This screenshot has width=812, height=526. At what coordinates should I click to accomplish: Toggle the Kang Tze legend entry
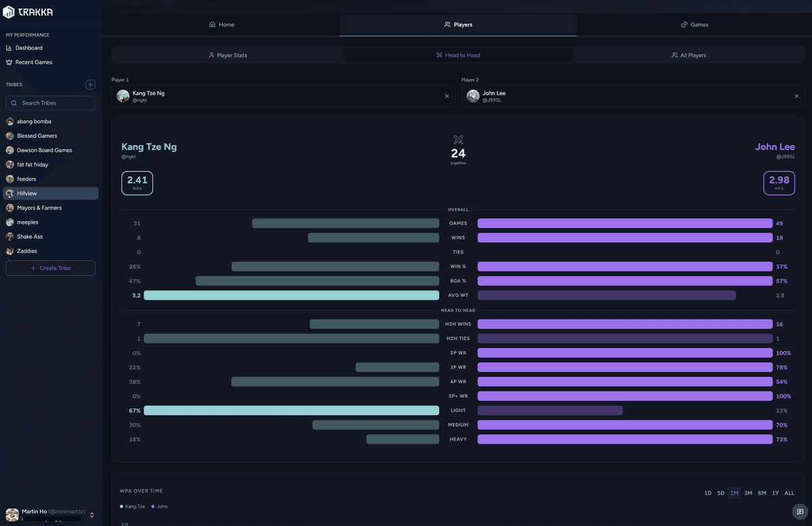pos(133,506)
